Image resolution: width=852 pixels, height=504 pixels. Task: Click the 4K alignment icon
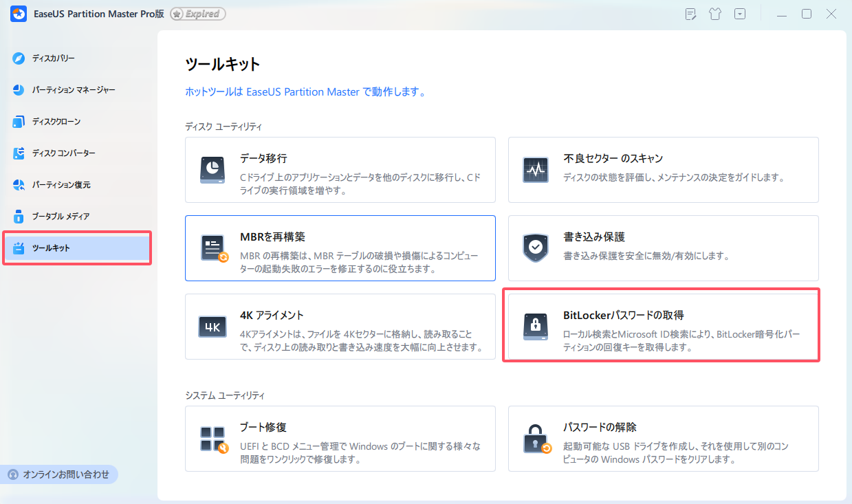point(212,327)
